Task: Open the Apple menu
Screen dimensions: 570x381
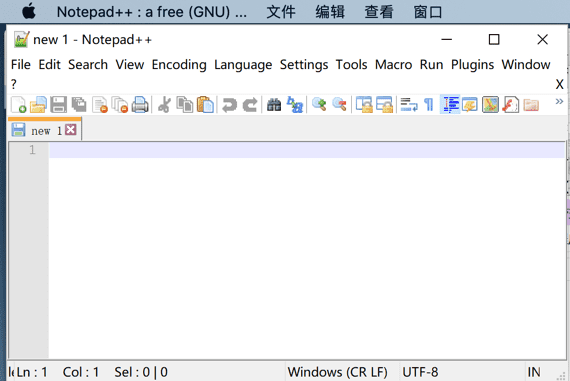Action: pyautogui.click(x=29, y=12)
